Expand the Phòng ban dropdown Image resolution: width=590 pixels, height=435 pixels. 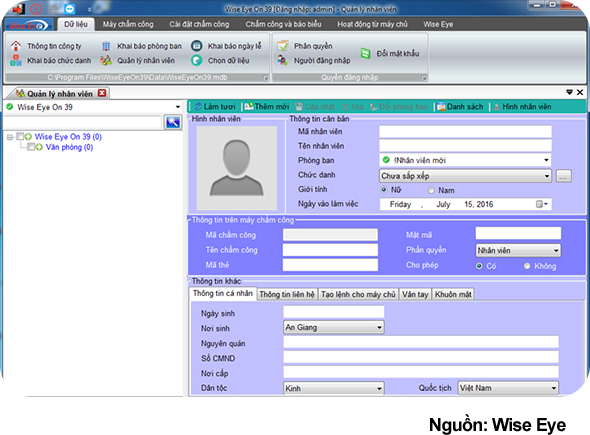[x=546, y=160]
